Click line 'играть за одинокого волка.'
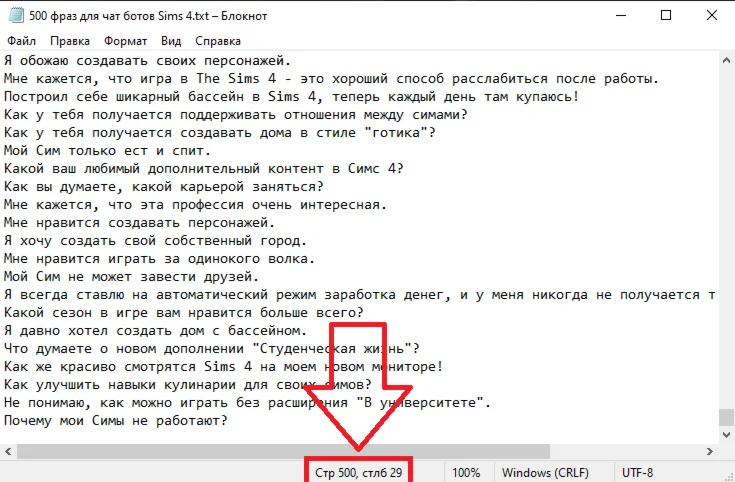This screenshot has height=482, width=735. 159,258
